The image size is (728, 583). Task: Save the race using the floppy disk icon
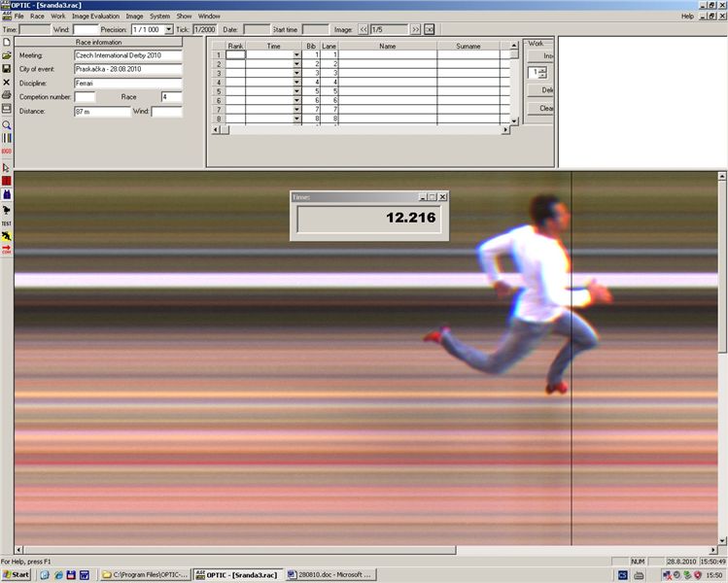[x=7, y=69]
